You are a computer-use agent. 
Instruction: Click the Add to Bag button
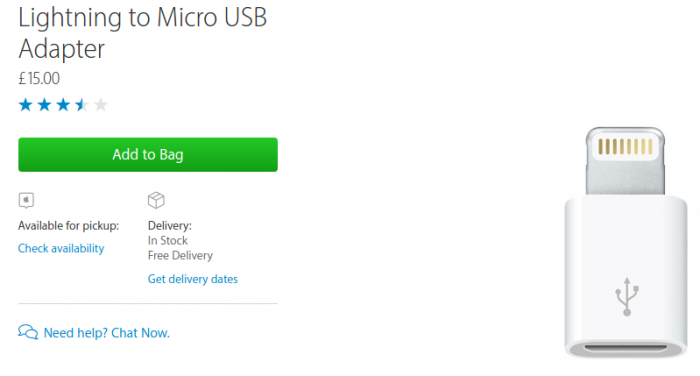point(148,155)
